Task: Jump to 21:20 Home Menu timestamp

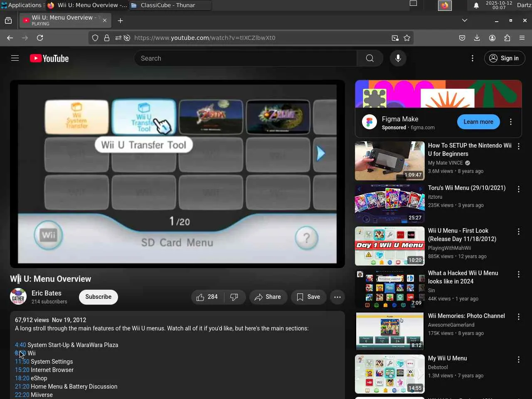Action: point(22,387)
